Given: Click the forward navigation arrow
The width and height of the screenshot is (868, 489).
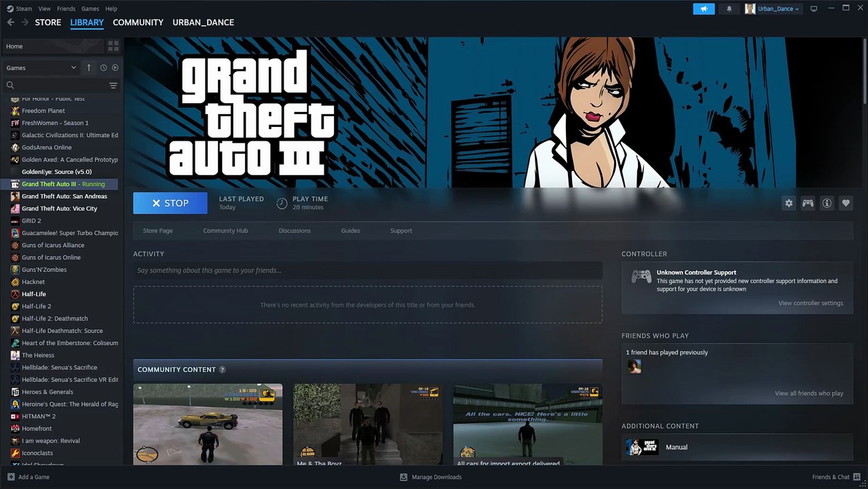Looking at the screenshot, I should click(x=25, y=22).
